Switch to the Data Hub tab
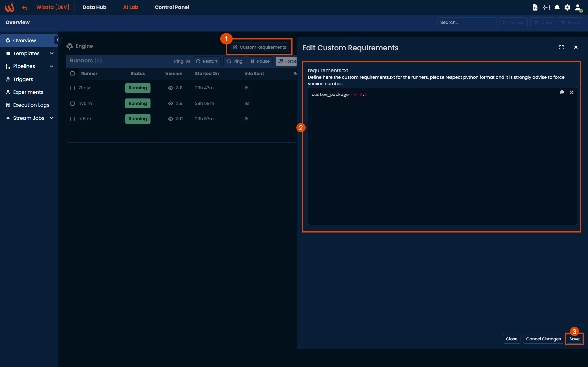 tap(94, 7)
